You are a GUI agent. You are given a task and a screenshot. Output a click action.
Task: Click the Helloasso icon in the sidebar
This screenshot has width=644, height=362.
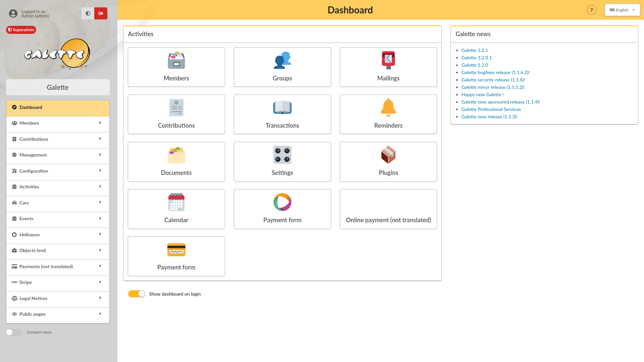click(x=14, y=235)
